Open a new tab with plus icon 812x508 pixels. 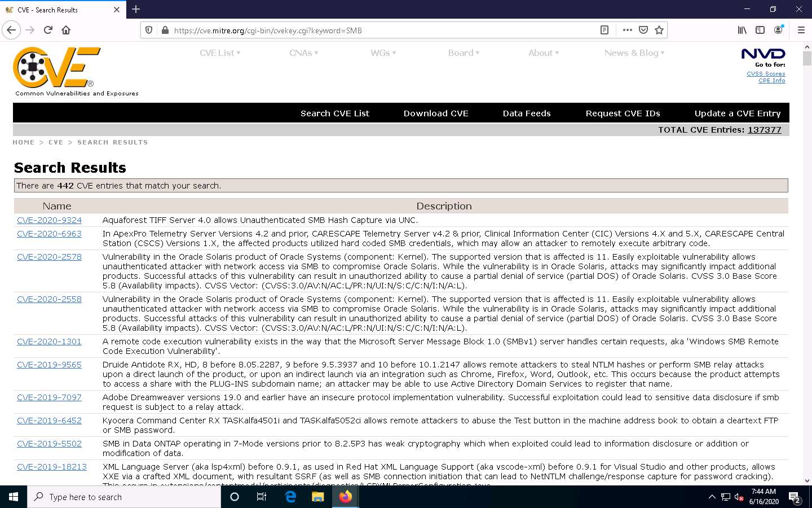136,9
